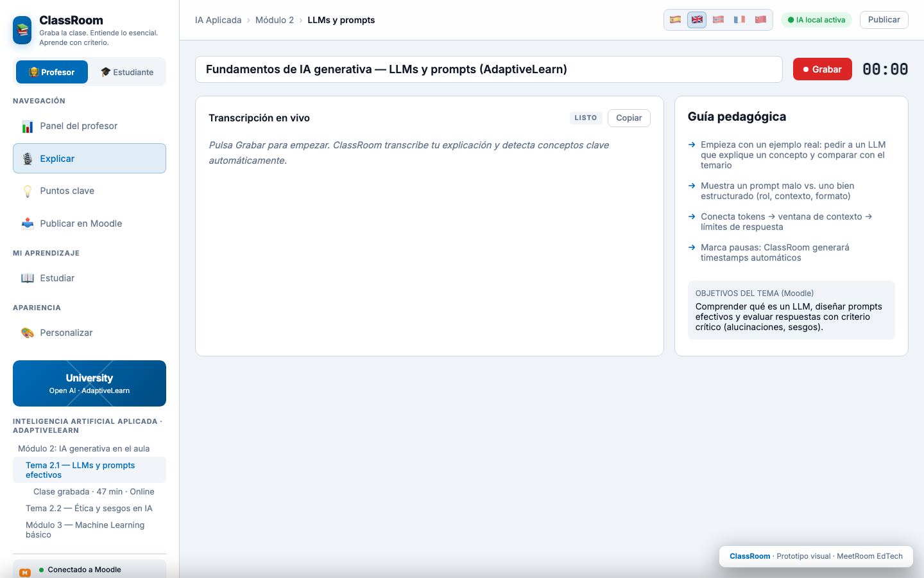Screen dimensions: 924x578
Task: Click the LISTO status badge
Action: coord(586,118)
